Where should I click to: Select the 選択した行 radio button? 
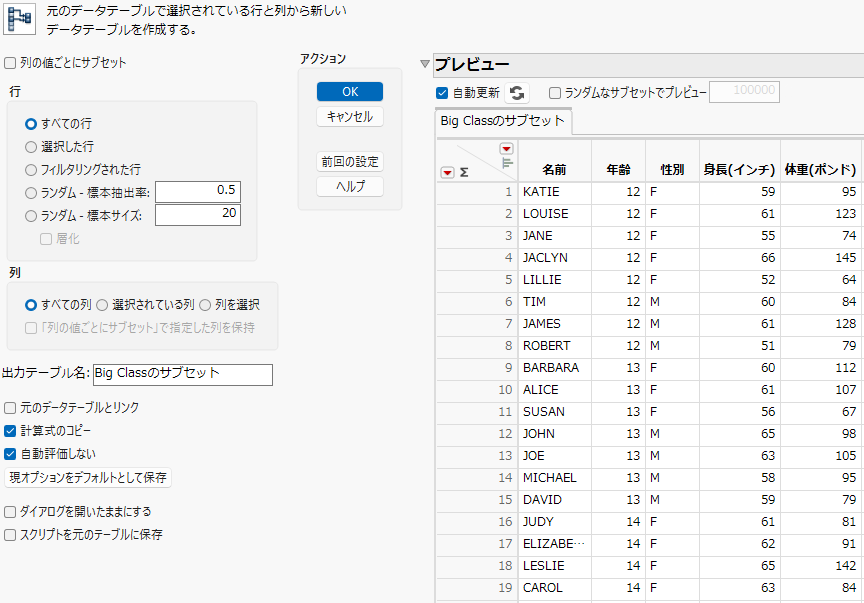[31, 147]
